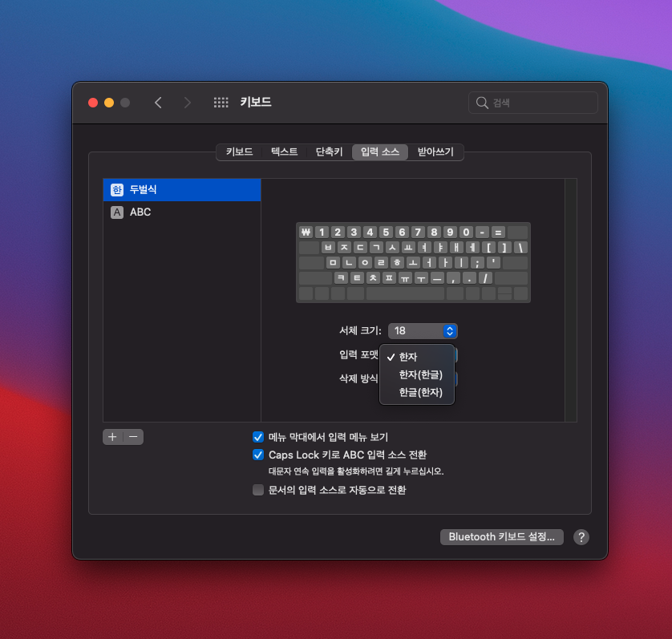Screen dimensions: 672x639
Task: Click the 두벌식 input source icon
Action: [117, 190]
